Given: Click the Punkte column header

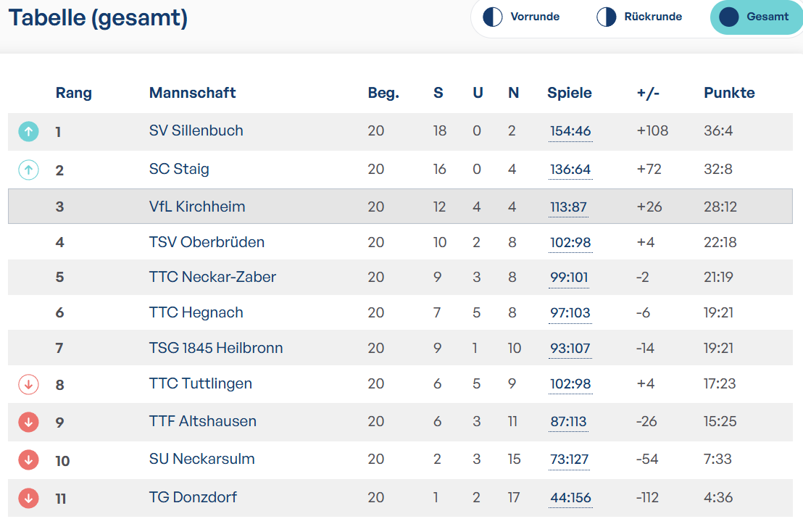Looking at the screenshot, I should pyautogui.click(x=729, y=93).
